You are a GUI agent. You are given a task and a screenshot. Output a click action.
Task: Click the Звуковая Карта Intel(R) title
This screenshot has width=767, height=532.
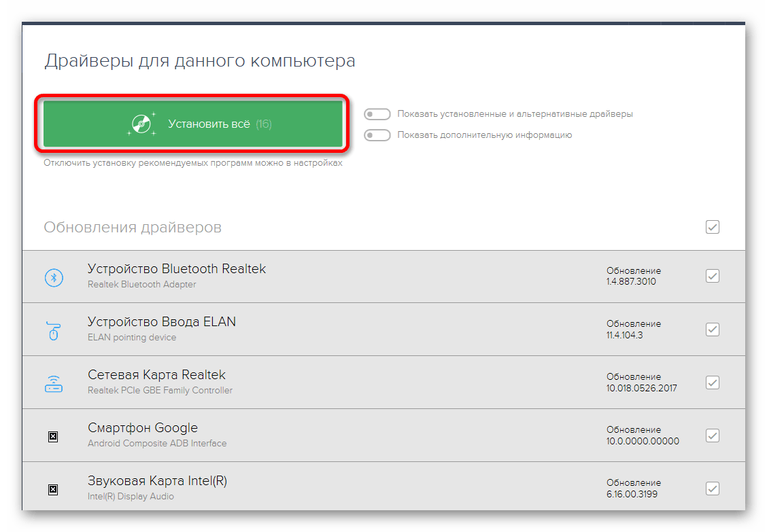pos(157,481)
